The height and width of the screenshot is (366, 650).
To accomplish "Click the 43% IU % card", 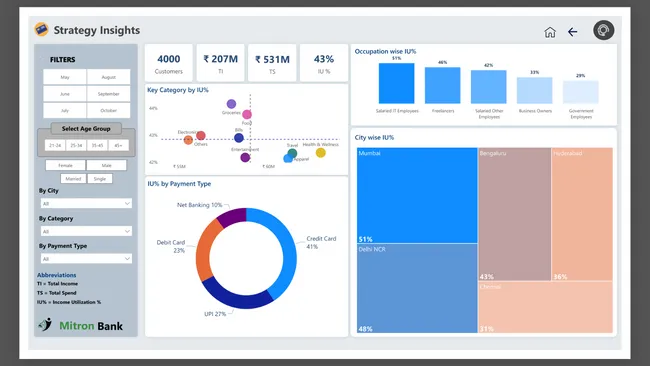I will (x=324, y=63).
